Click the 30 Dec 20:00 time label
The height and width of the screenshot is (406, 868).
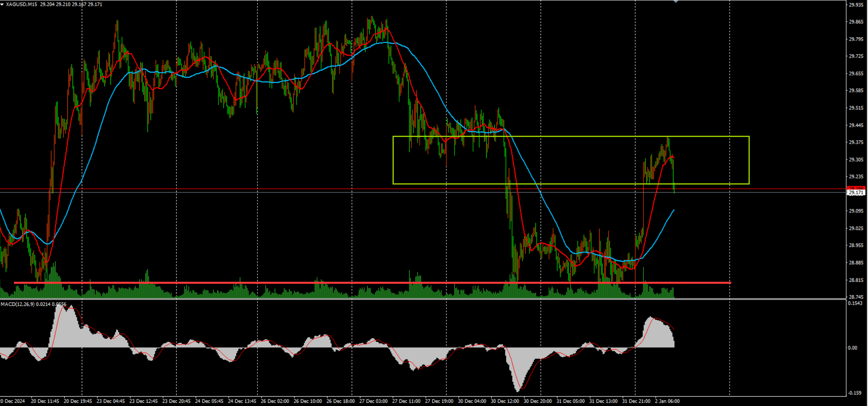coord(538,401)
